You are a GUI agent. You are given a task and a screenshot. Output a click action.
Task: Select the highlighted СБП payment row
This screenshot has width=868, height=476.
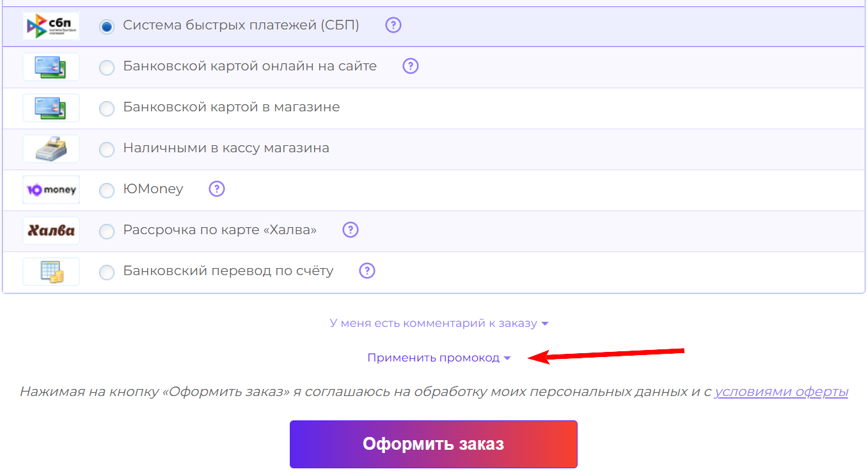(x=107, y=26)
